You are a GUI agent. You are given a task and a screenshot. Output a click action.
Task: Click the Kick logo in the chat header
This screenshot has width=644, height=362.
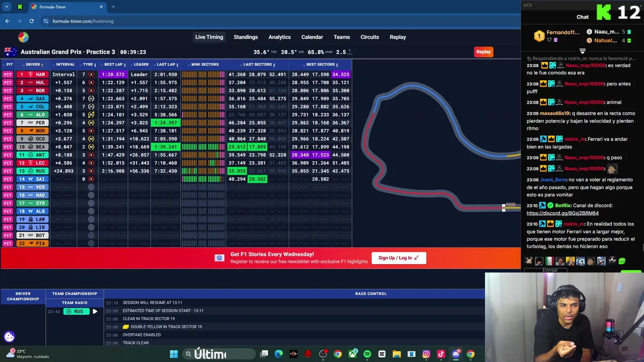604,13
